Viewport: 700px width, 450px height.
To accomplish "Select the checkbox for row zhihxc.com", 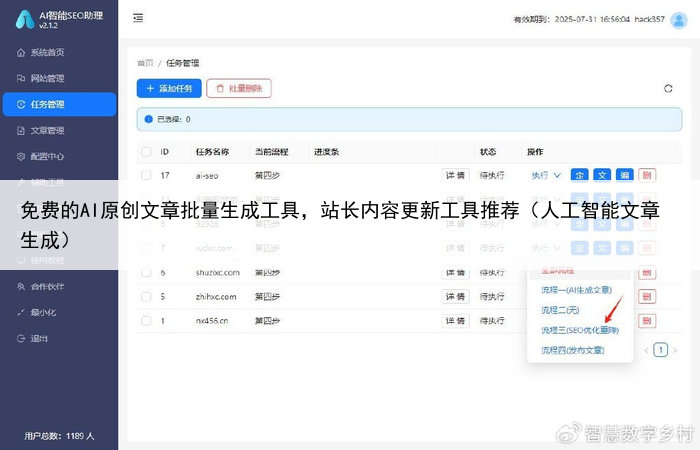I will pos(146,297).
